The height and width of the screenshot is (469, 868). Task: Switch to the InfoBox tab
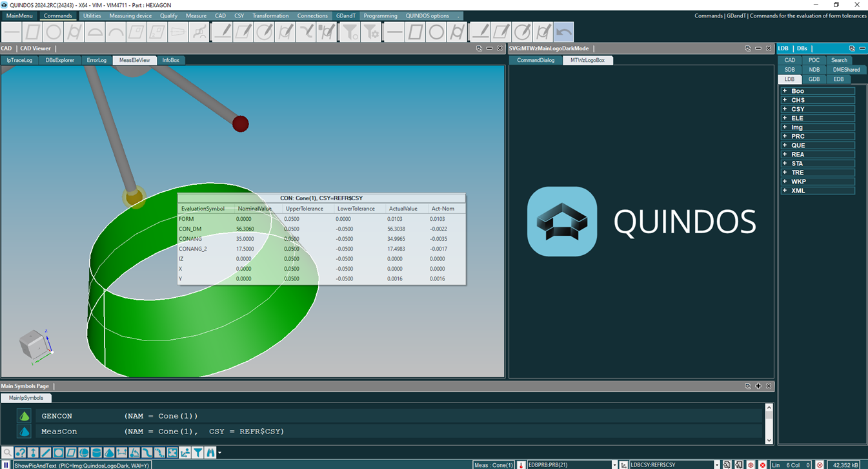(170, 60)
